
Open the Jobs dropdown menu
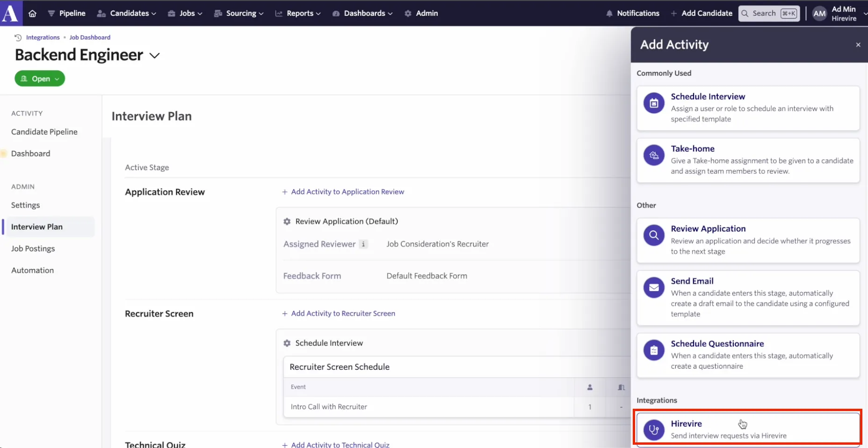click(185, 14)
